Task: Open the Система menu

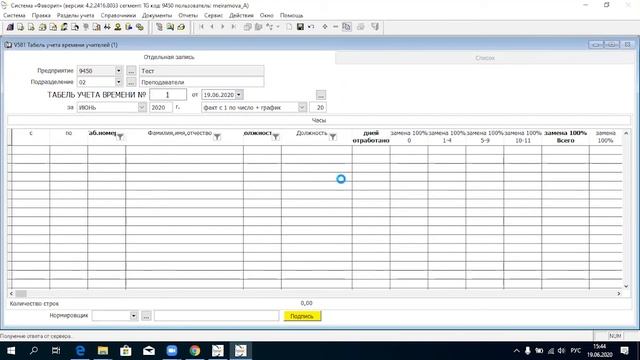Action: [14, 15]
